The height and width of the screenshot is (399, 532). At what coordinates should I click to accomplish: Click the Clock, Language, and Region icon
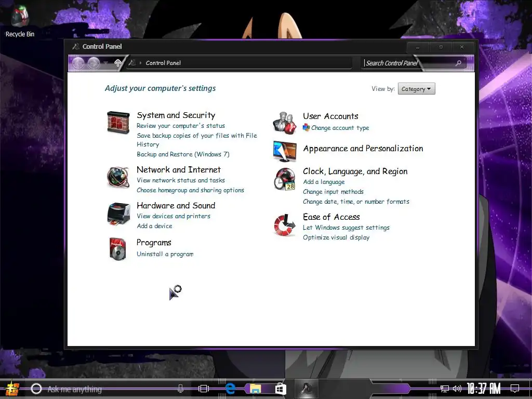click(x=285, y=179)
